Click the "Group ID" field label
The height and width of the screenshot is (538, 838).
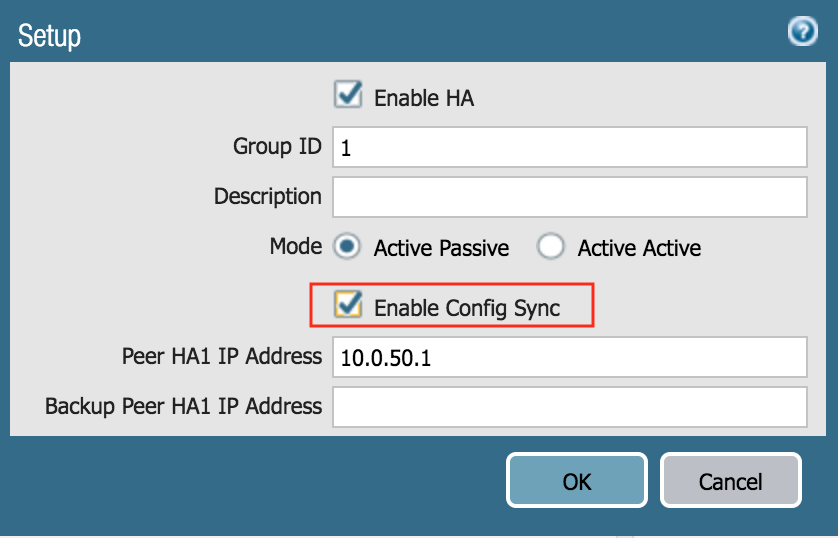pyautogui.click(x=277, y=147)
